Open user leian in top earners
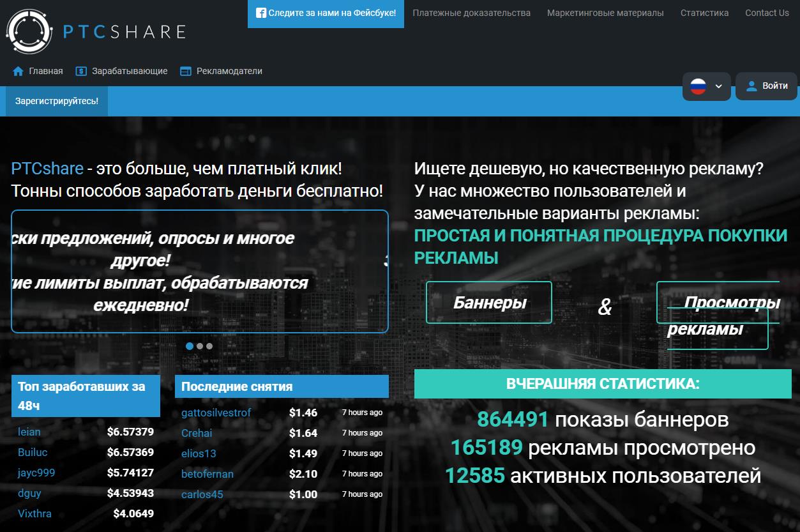This screenshot has width=800, height=532. tap(29, 432)
